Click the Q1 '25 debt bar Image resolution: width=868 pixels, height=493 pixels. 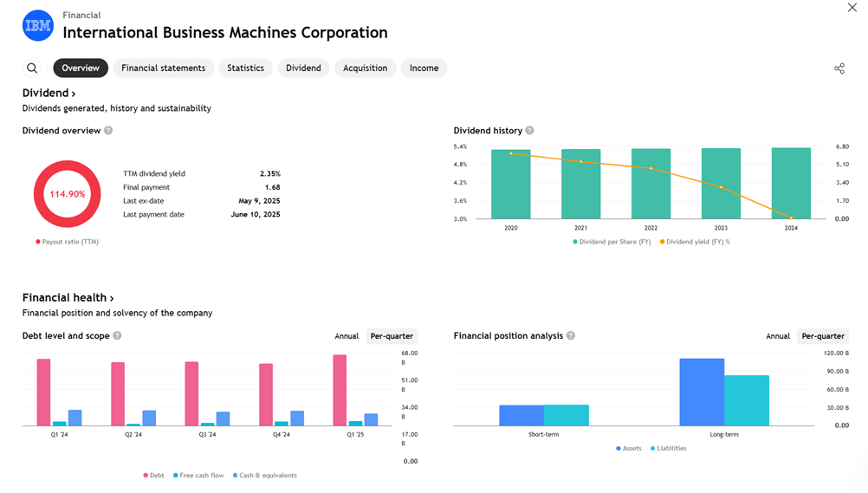[340, 391]
